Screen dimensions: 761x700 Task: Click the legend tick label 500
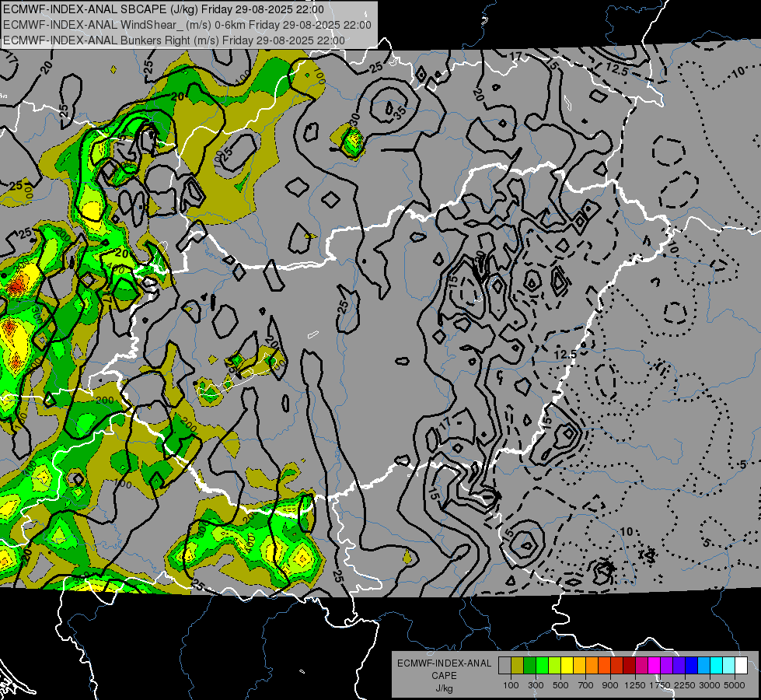point(560,685)
